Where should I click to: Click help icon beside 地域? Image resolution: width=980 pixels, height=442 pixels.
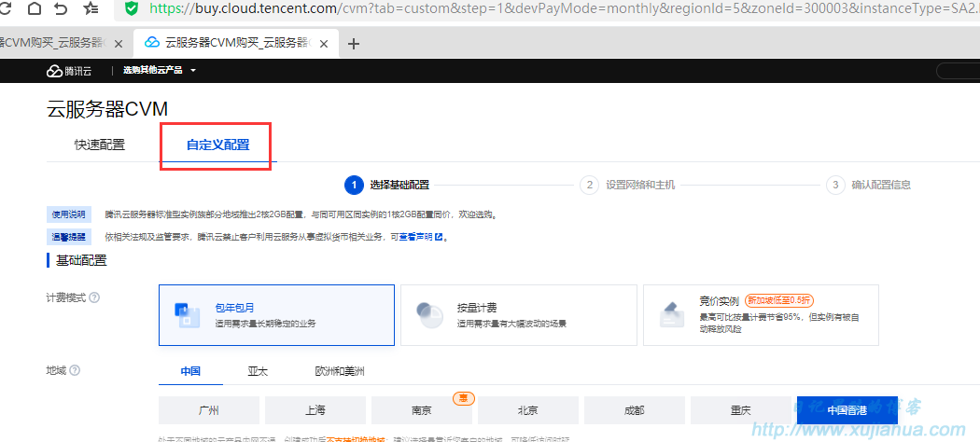pos(75,370)
